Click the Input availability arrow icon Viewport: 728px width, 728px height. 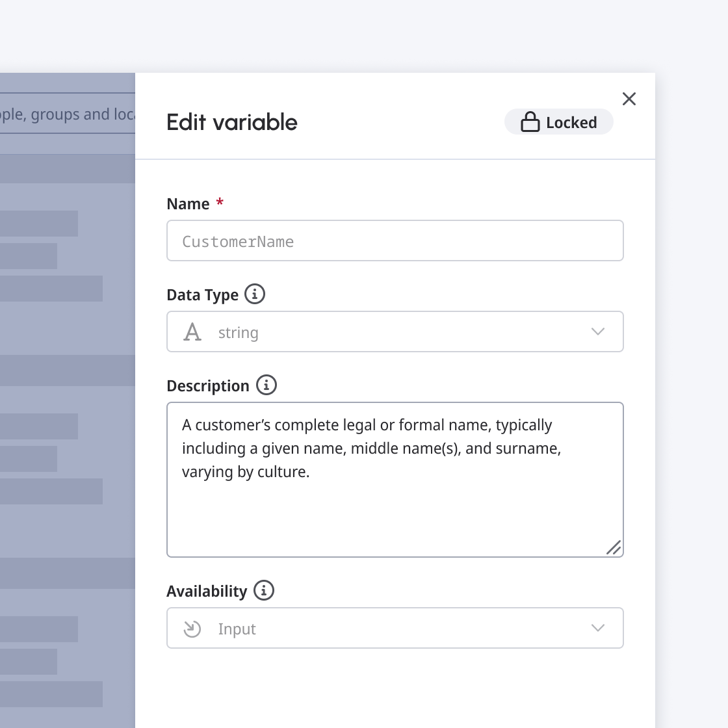point(192,629)
